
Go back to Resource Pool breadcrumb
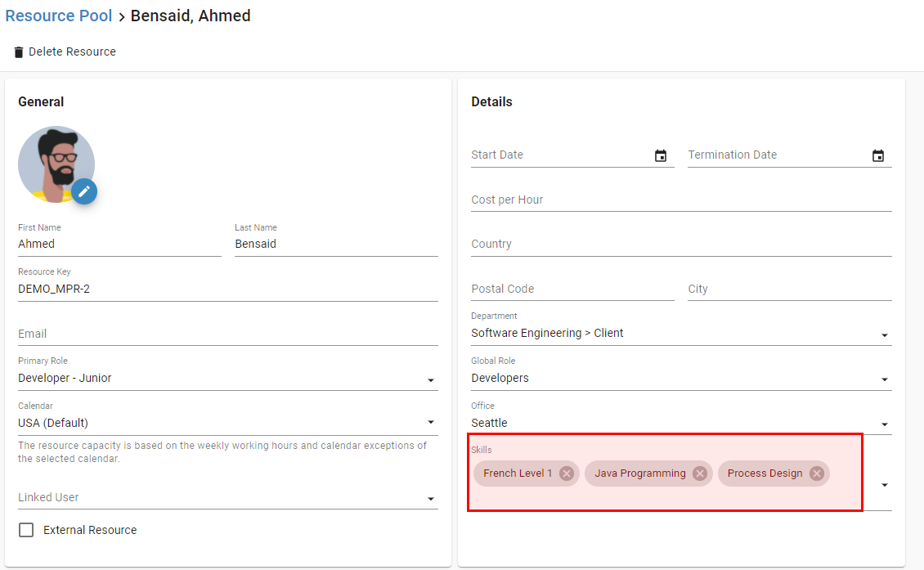(x=58, y=16)
